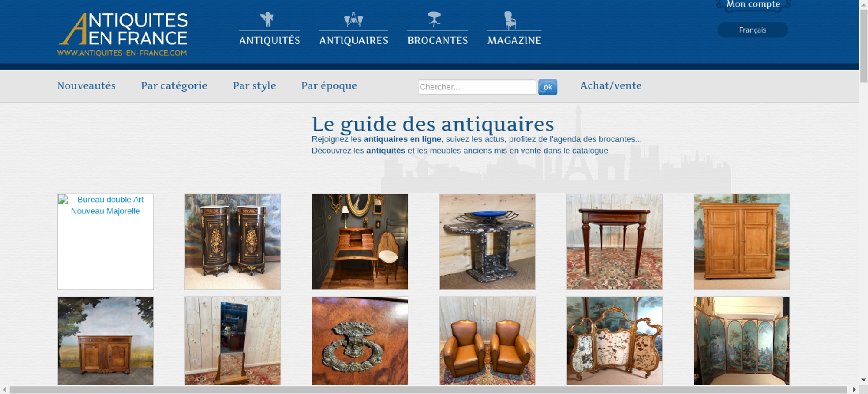Click the broken image icon for Bureau double
The width and height of the screenshot is (868, 394).
(63, 200)
